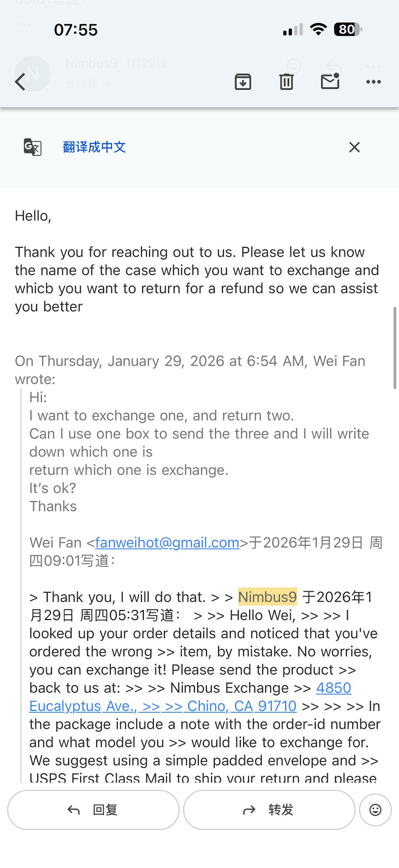The width and height of the screenshot is (399, 868).
Task: Tap the Chino, CA 91710 link text
Action: coord(242,706)
